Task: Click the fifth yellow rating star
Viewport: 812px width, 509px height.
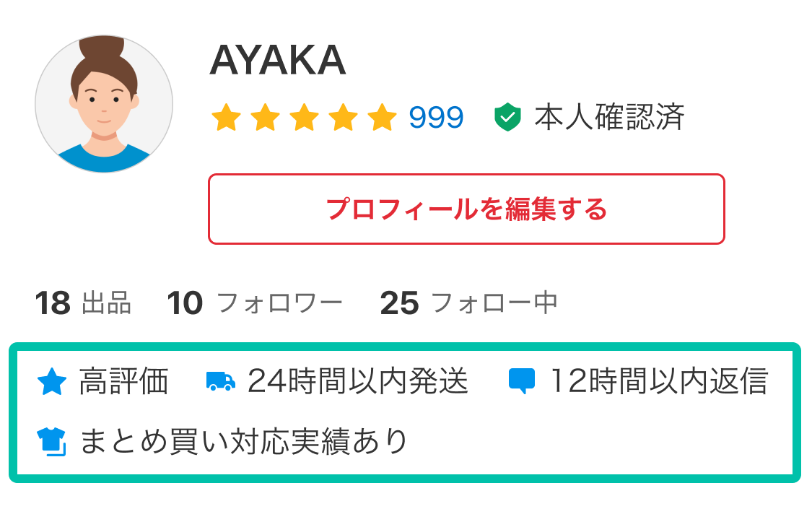Action: pyautogui.click(x=382, y=117)
